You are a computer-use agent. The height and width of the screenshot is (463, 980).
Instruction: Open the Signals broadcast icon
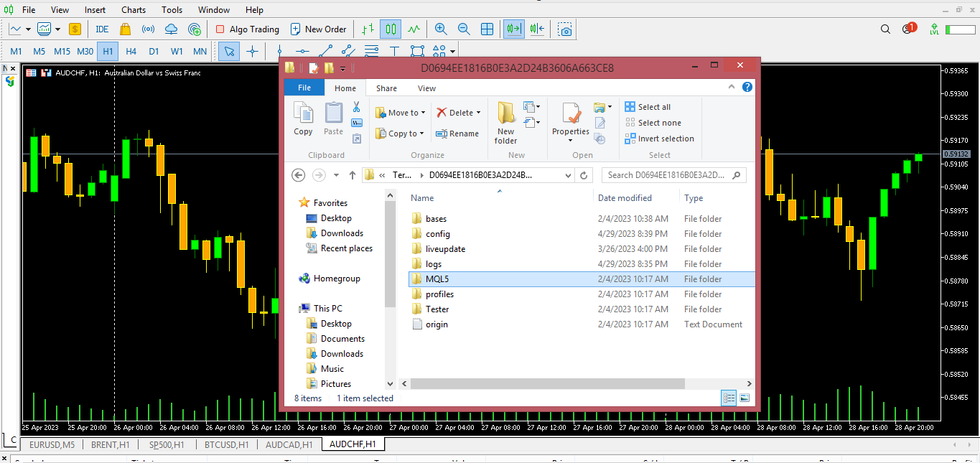(148, 29)
